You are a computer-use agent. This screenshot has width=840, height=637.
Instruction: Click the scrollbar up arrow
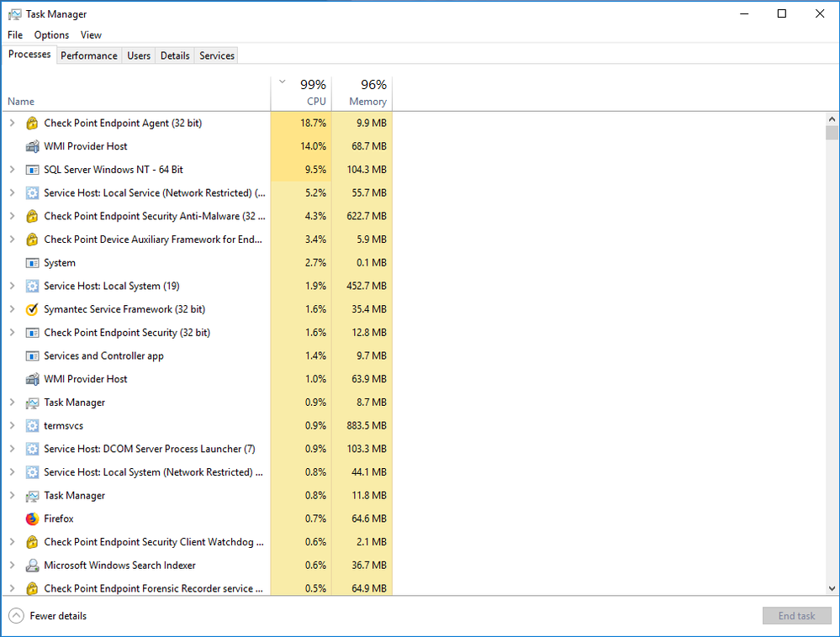pos(832,119)
